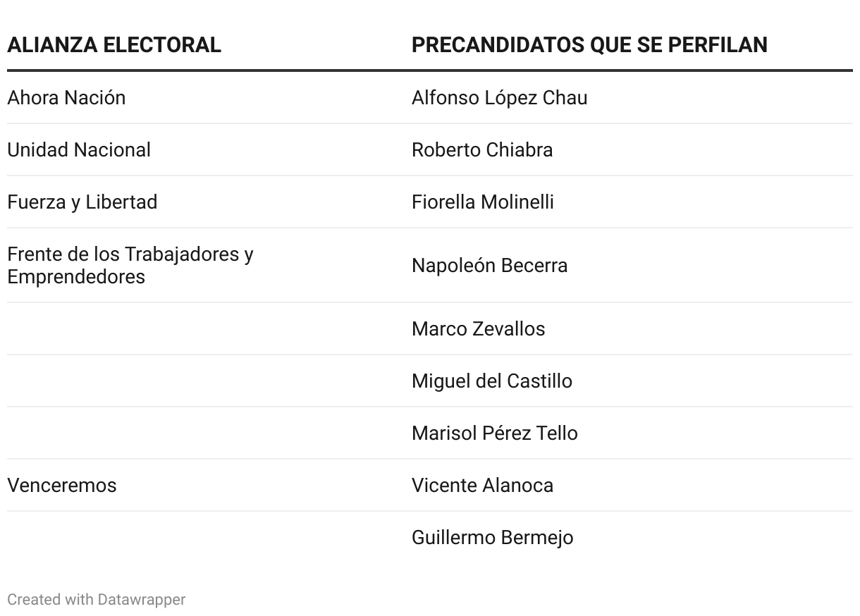The height and width of the screenshot is (616, 860).
Task: Click the PRECANDIDATOS QUE SE PERFILAN header
Action: [589, 45]
